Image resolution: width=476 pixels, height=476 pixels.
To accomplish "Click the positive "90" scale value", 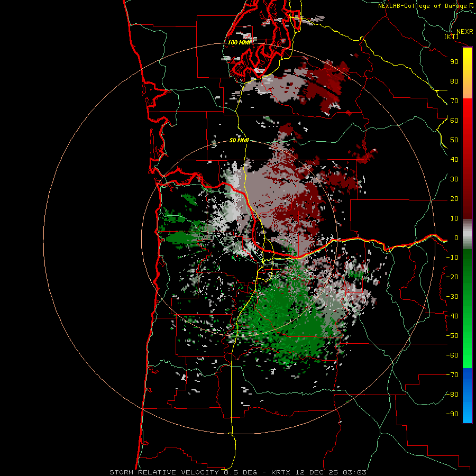I will coord(454,62).
